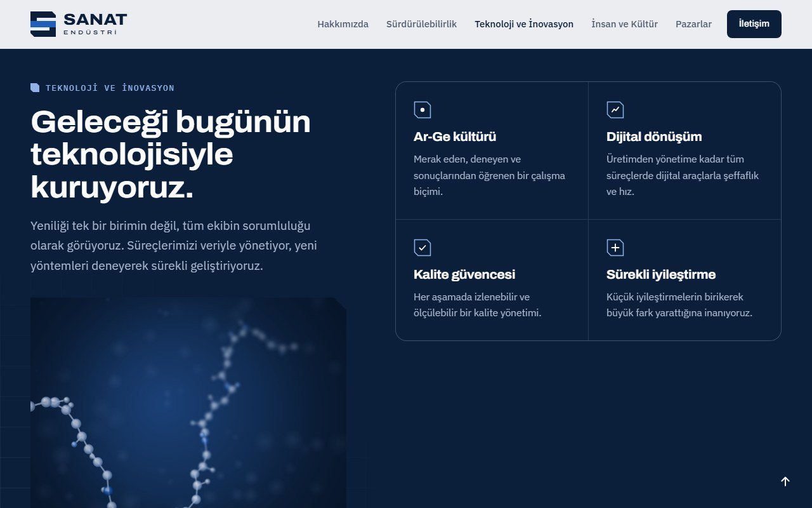The image size is (812, 508).
Task: Go to Sürdürülebilirlik page
Action: [421, 24]
